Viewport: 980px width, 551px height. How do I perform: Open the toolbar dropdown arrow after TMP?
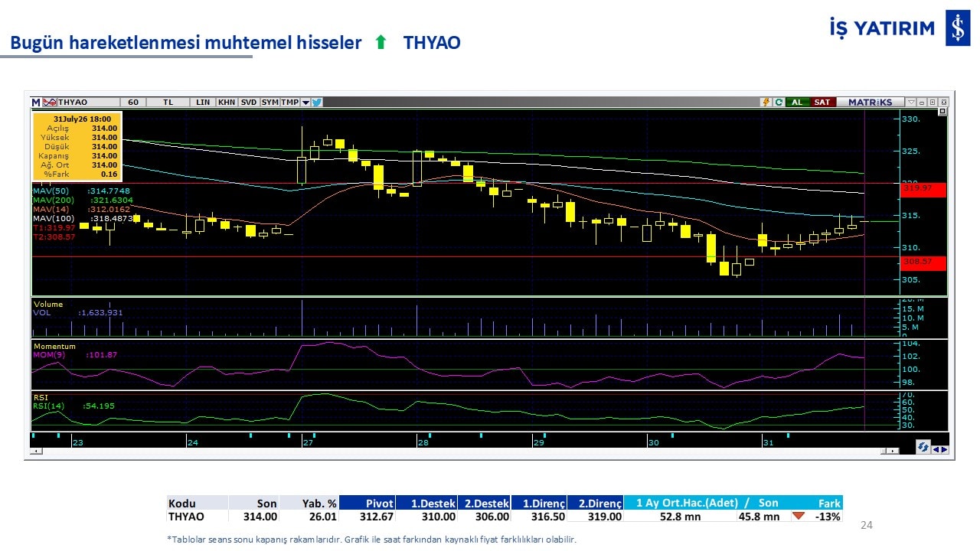(305, 102)
